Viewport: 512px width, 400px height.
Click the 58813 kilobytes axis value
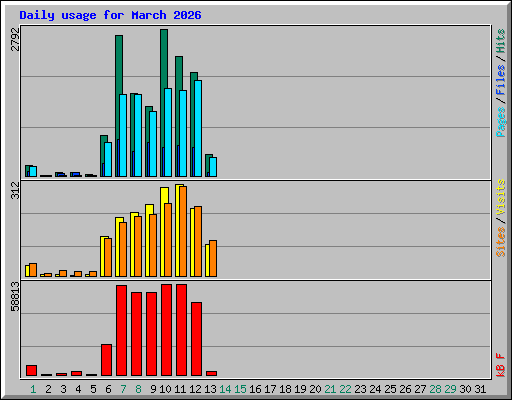point(15,296)
